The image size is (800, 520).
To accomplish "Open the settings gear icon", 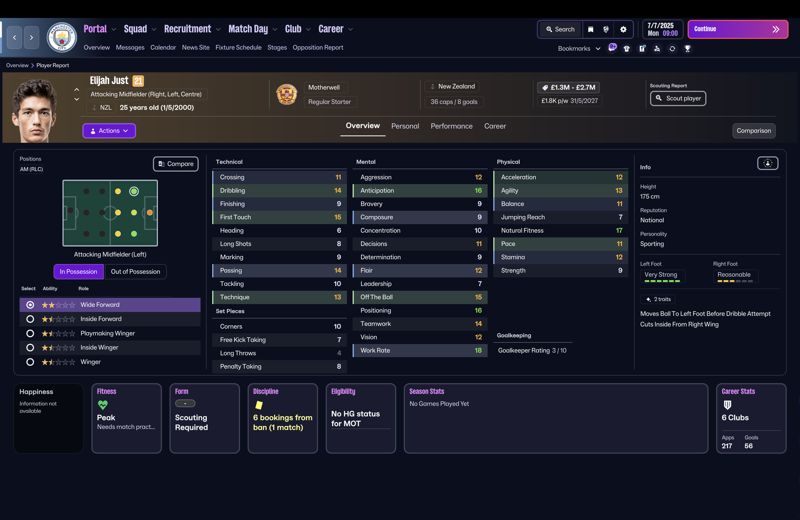I will 623,30.
